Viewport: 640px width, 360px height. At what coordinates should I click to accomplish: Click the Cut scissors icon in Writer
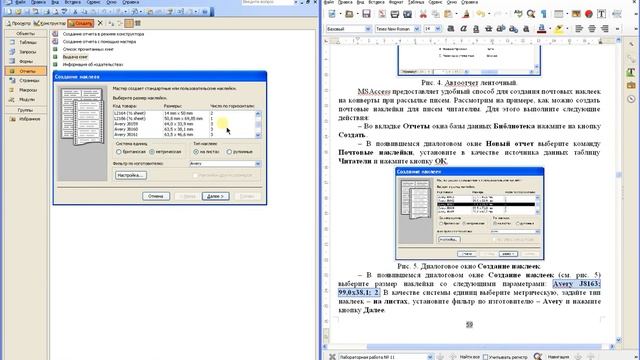[x=423, y=14]
